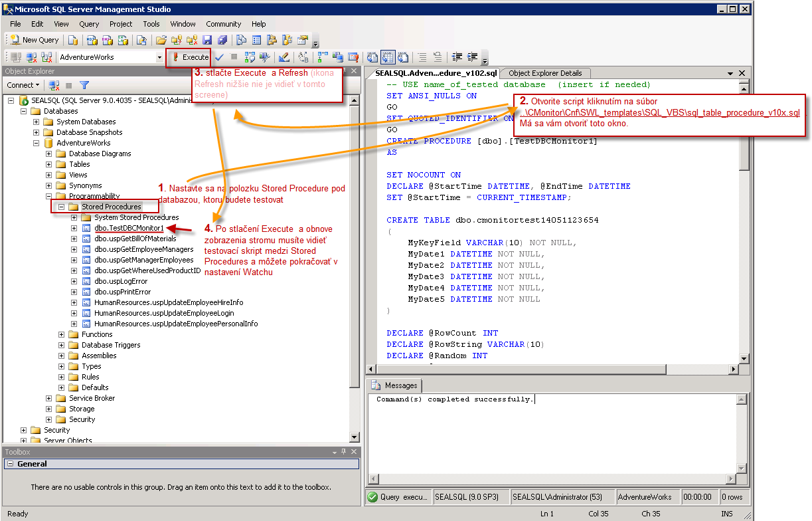Viewport: 812px width, 521px height.
Task: Open the Community menu
Action: [224, 24]
